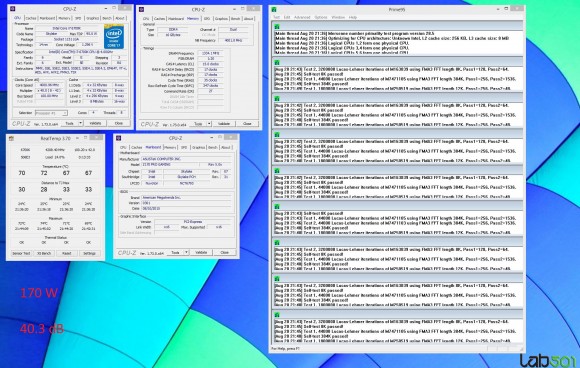Screen dimensions: 580x368
Task: Open the Options menu in Prime95
Action: (x=321, y=17)
